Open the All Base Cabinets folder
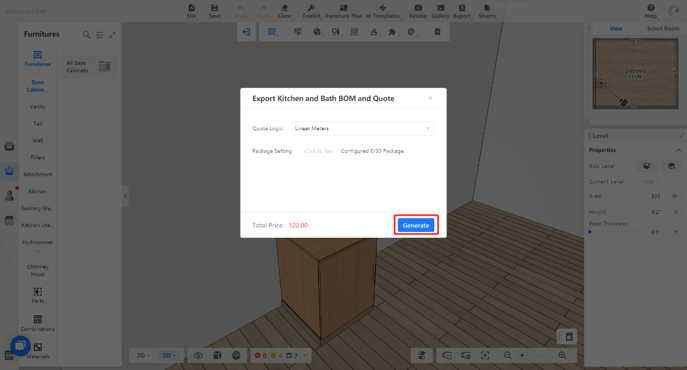Image resolution: width=687 pixels, height=370 pixels. point(89,67)
